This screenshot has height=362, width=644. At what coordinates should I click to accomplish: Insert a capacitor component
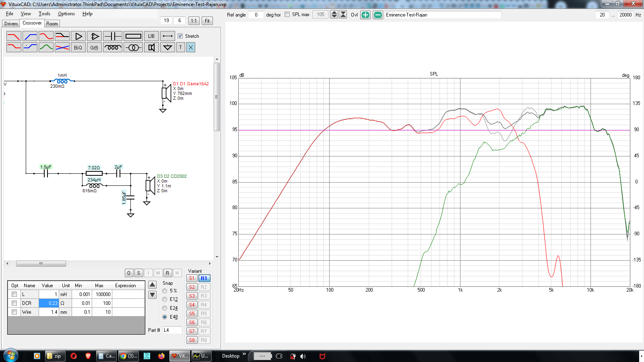(113, 36)
